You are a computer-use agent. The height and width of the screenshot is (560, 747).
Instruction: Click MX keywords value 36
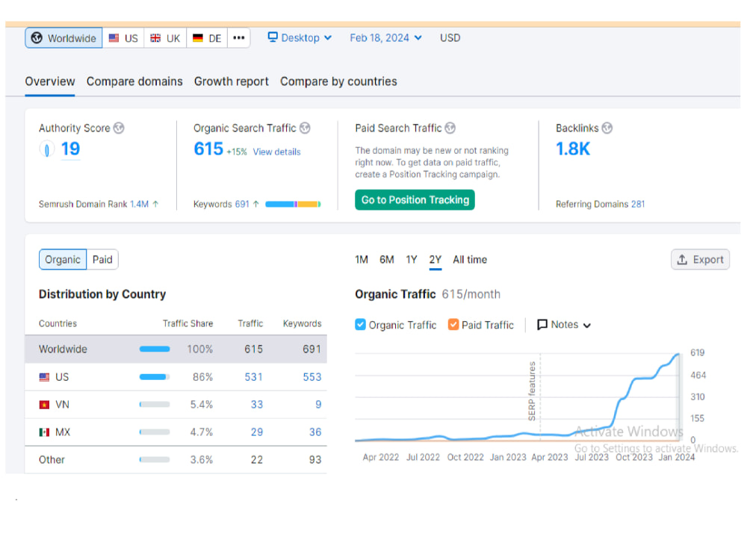pos(315,432)
